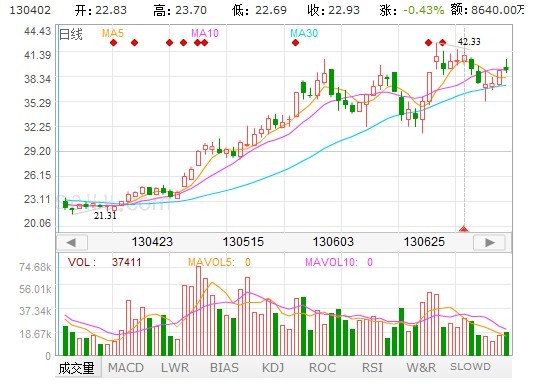Screen dimensions: 533x384
Task: Select the 成交量 indicator tab
Action: click(x=76, y=368)
